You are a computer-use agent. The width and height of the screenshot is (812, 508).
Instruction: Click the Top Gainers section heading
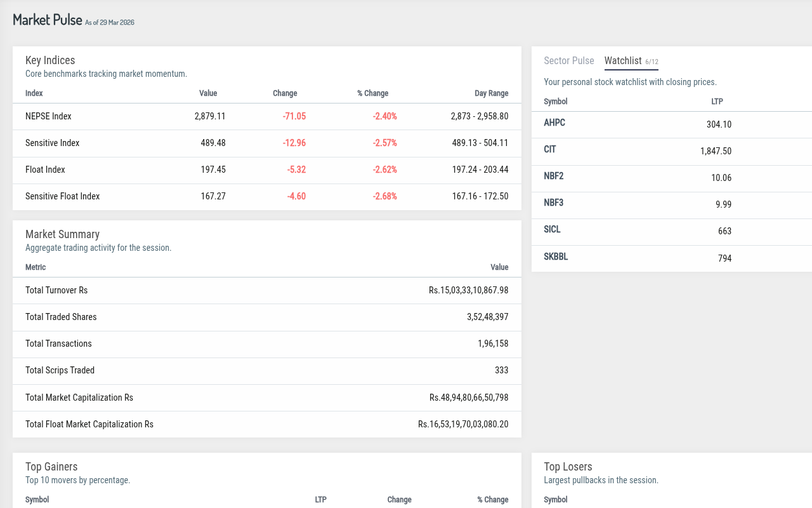(x=51, y=467)
